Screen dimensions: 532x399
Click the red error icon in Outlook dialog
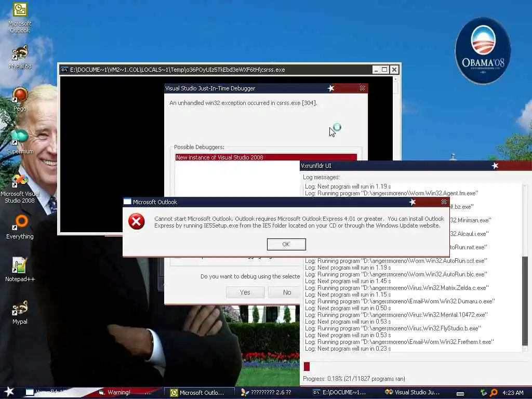click(x=137, y=221)
